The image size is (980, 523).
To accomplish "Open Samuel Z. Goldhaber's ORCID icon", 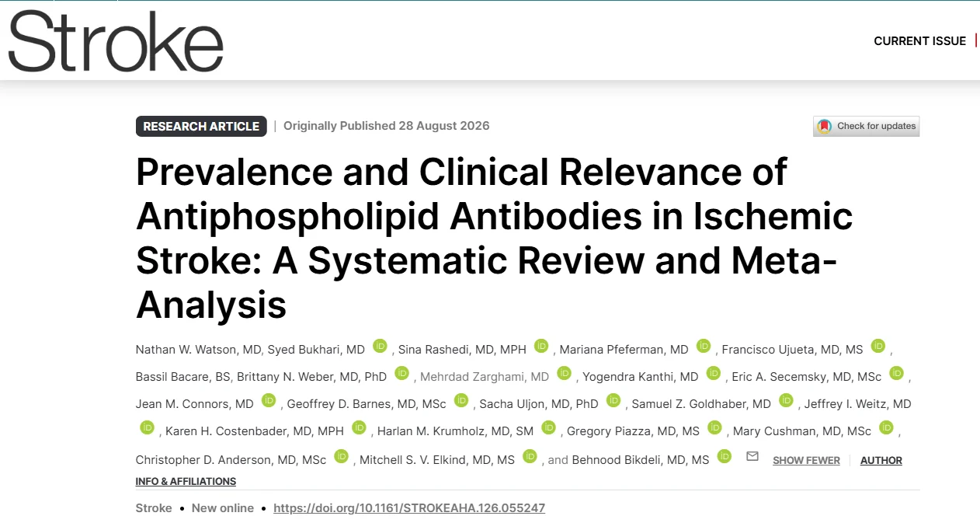I will pyautogui.click(x=786, y=400).
